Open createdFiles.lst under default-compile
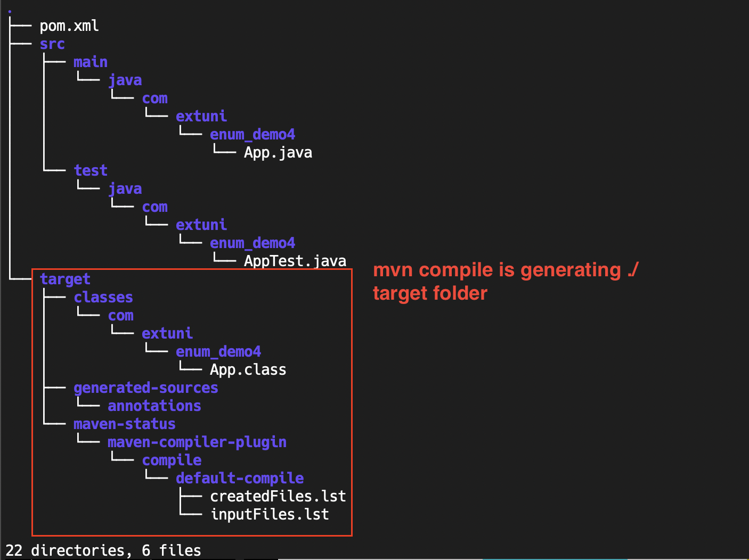This screenshot has width=749, height=560. coord(278,496)
